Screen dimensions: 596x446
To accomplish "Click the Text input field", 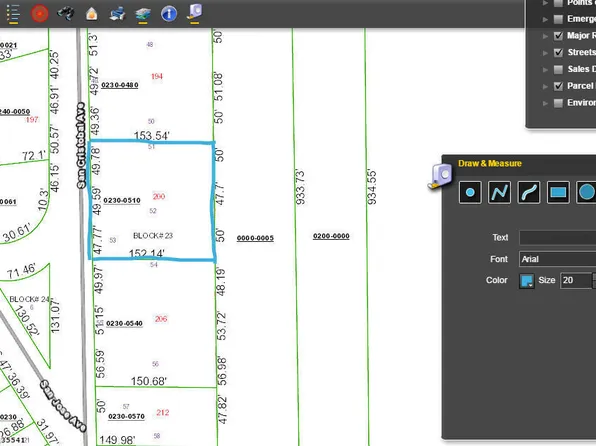I will pyautogui.click(x=557, y=238).
